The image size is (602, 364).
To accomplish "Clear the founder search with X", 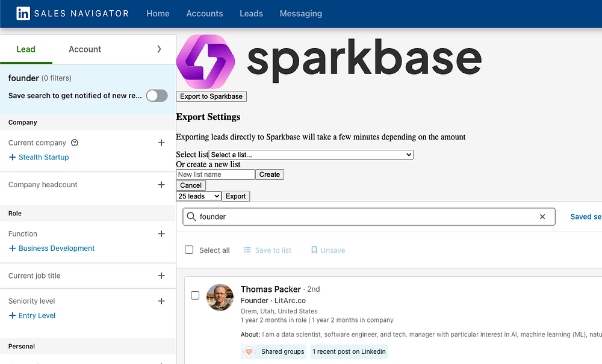I will (542, 217).
